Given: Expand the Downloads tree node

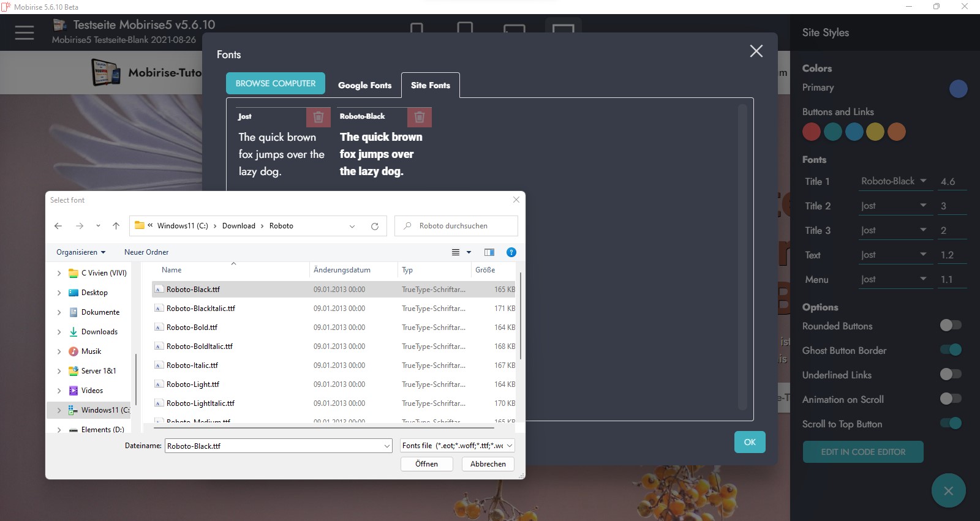Looking at the screenshot, I should [x=59, y=332].
